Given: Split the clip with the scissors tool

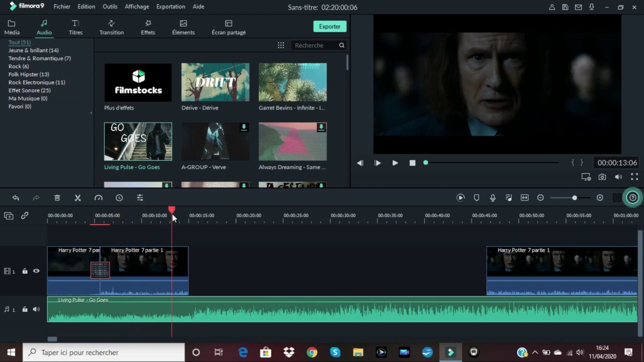Looking at the screenshot, I should (x=78, y=198).
